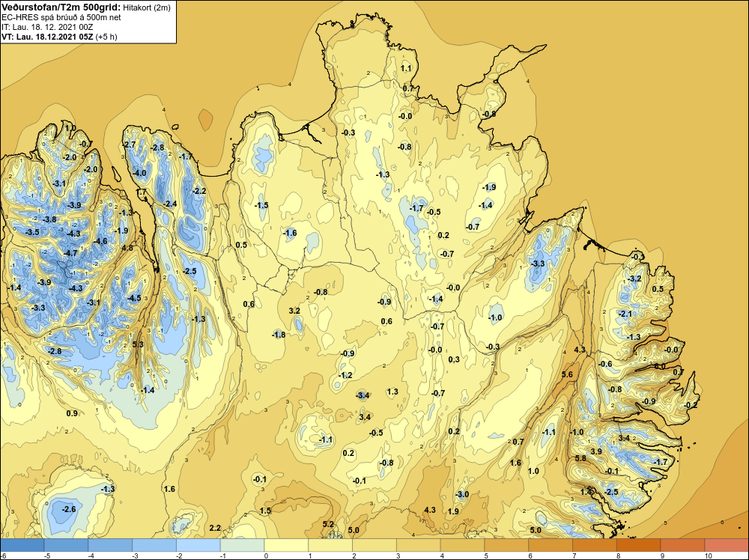Click the colour scale segment between -4 and -3

pyautogui.click(x=110, y=545)
